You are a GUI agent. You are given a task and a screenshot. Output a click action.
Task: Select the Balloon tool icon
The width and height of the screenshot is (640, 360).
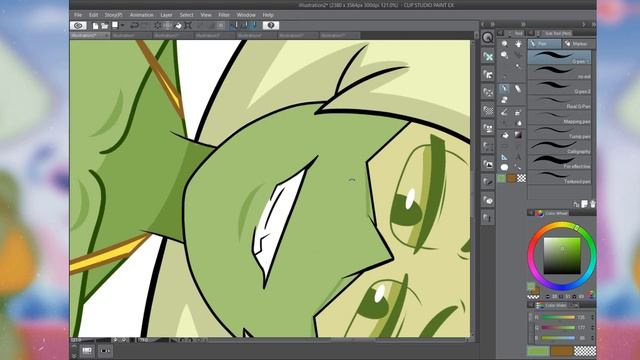pos(505,167)
